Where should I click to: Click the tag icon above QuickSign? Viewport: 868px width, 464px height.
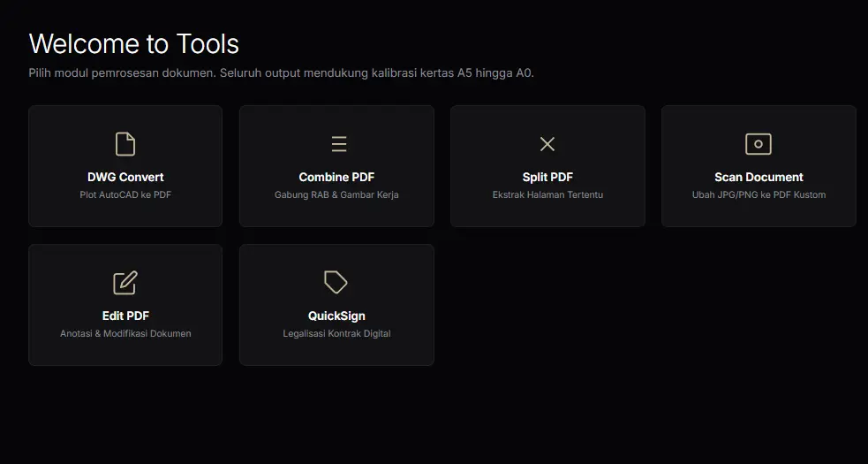pos(336,283)
